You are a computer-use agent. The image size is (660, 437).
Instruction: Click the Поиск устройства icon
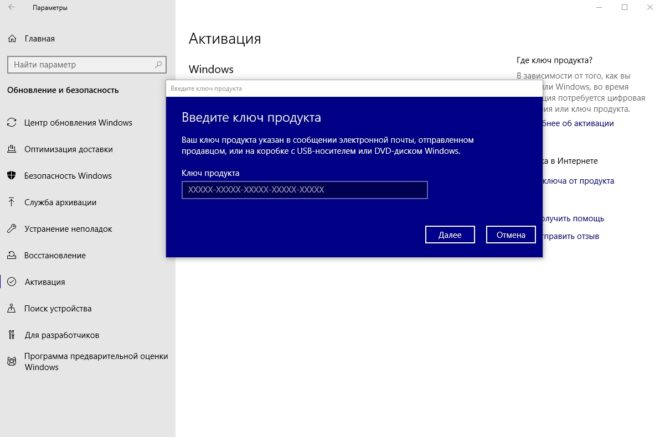(x=12, y=308)
